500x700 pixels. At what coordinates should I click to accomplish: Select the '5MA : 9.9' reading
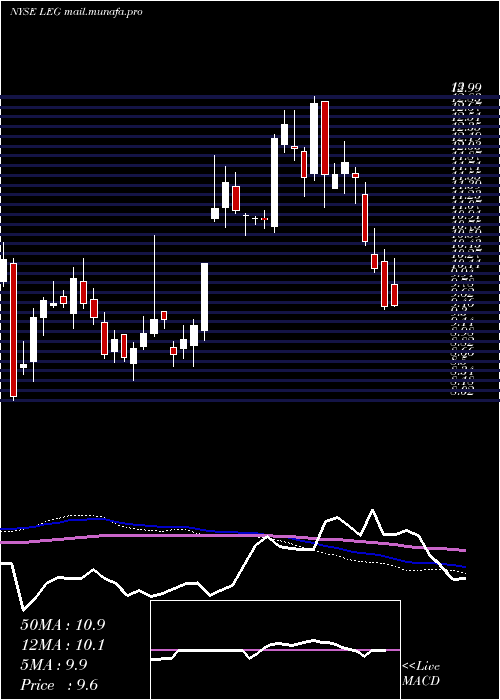coord(54,665)
